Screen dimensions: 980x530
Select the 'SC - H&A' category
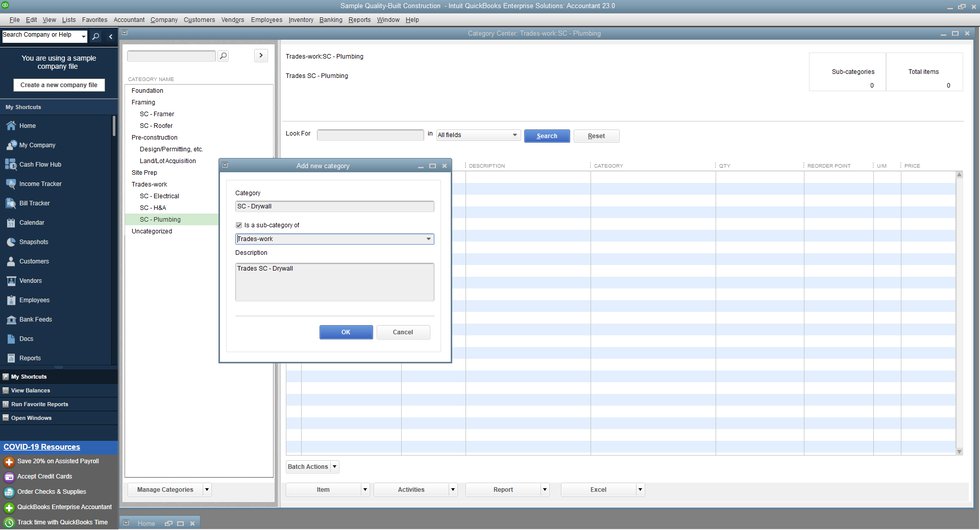[153, 208]
